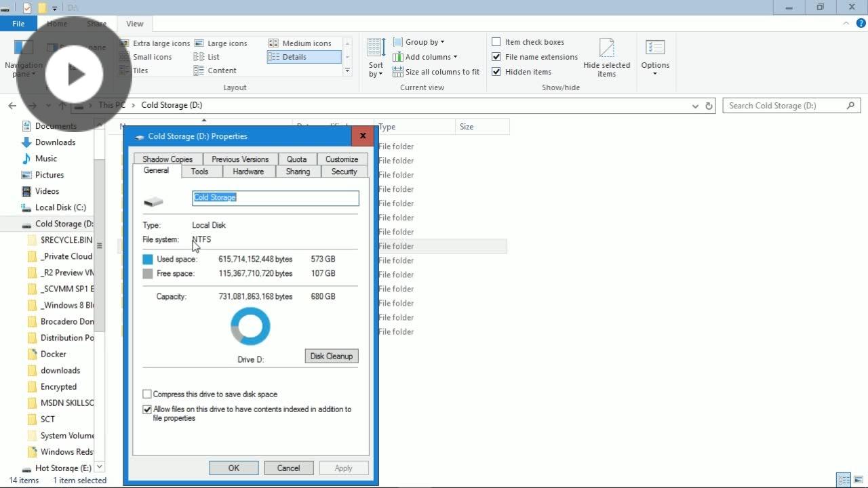Click the search magnifier icon
The width and height of the screenshot is (868, 488).
(x=851, y=106)
